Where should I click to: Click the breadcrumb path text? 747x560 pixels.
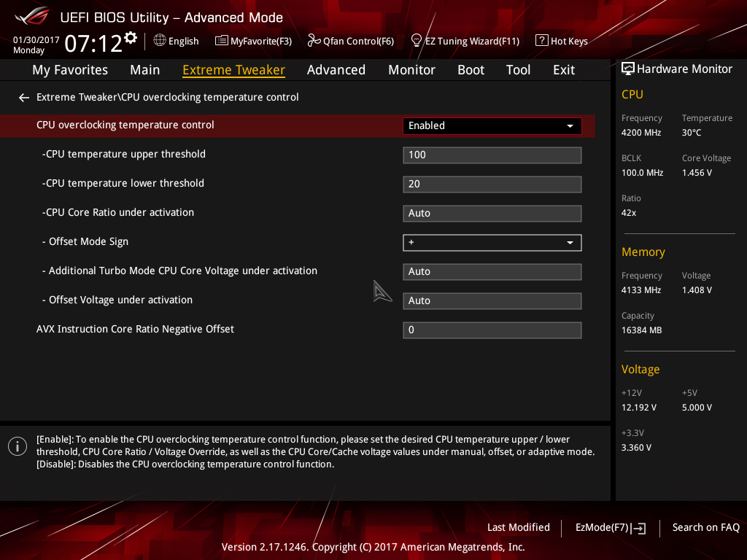coord(168,97)
